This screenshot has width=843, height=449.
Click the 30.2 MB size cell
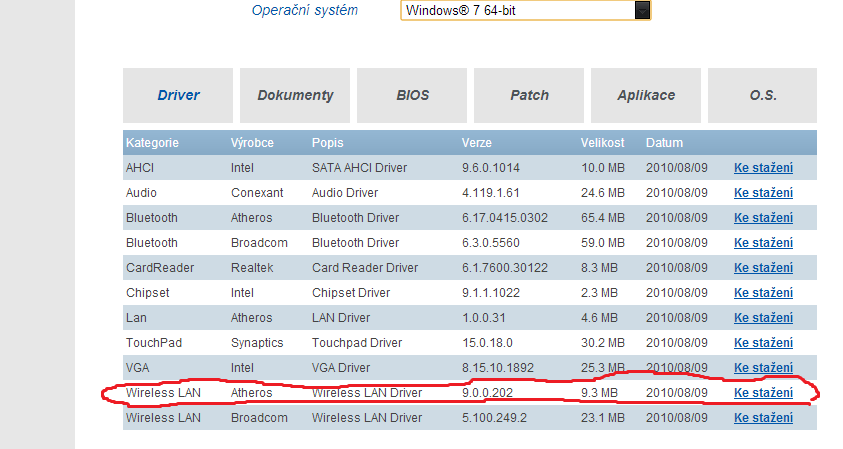click(603, 343)
